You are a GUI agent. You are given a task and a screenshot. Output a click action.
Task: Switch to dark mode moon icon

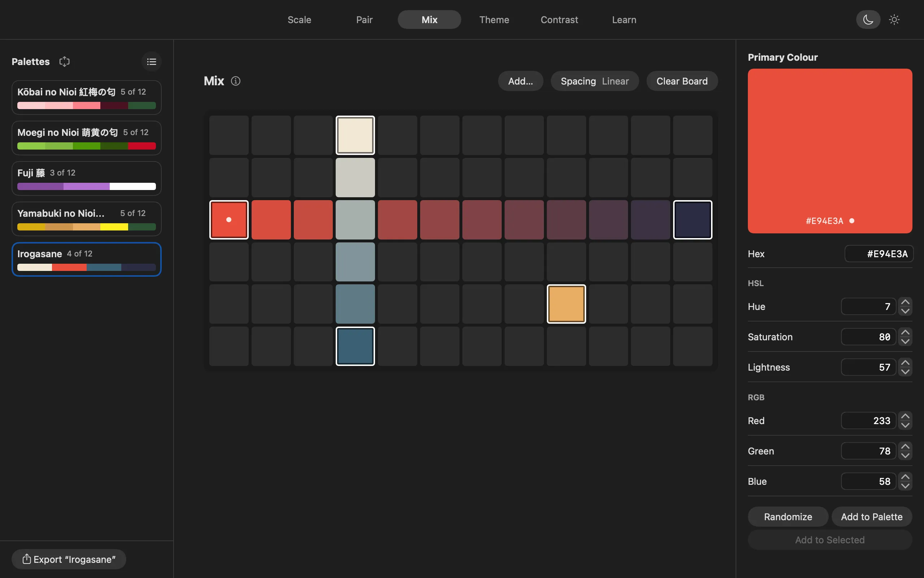868,20
